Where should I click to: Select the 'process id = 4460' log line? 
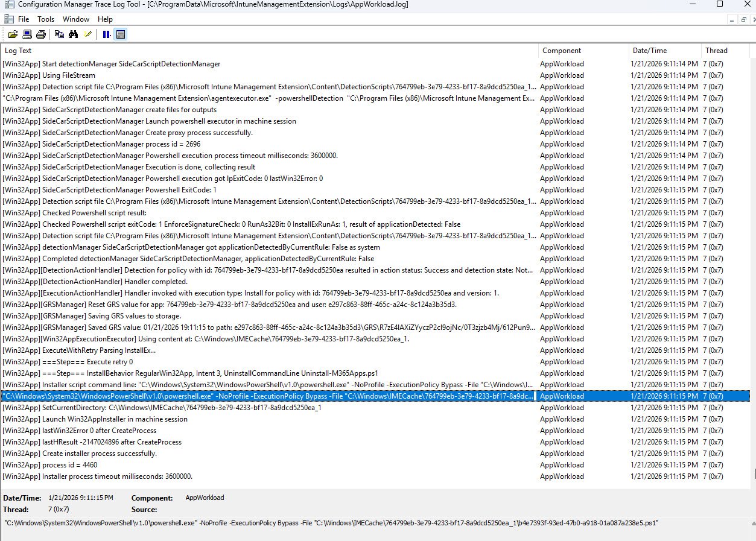point(69,465)
